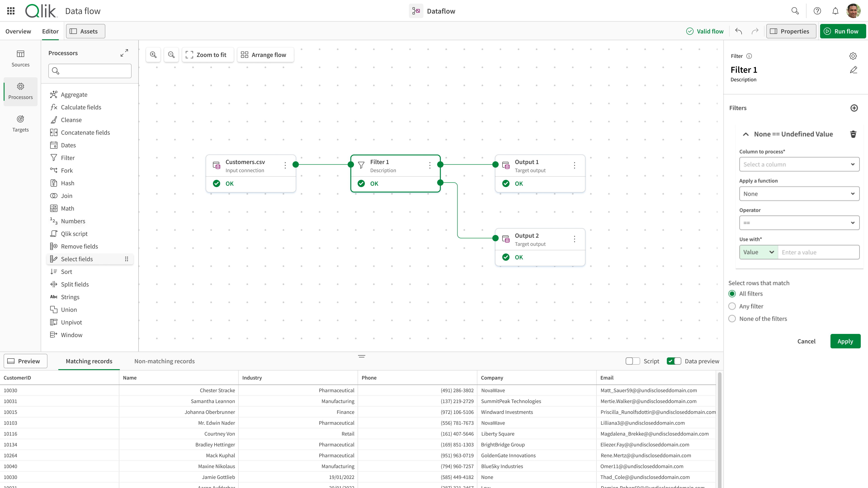Open the Sources panel
The width and height of the screenshot is (868, 488).
click(20, 58)
